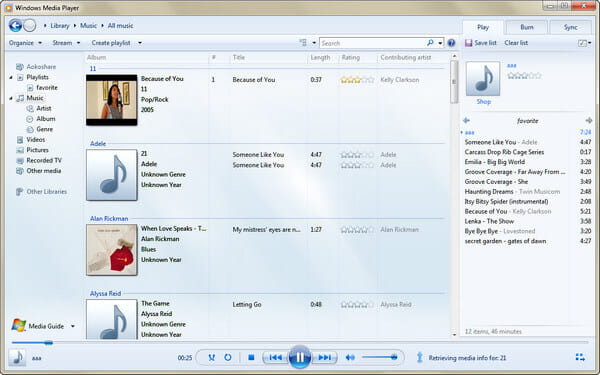Screen dimensions: 600x375
Task: Click Clear list in the playlist pane
Action: [x=516, y=43]
